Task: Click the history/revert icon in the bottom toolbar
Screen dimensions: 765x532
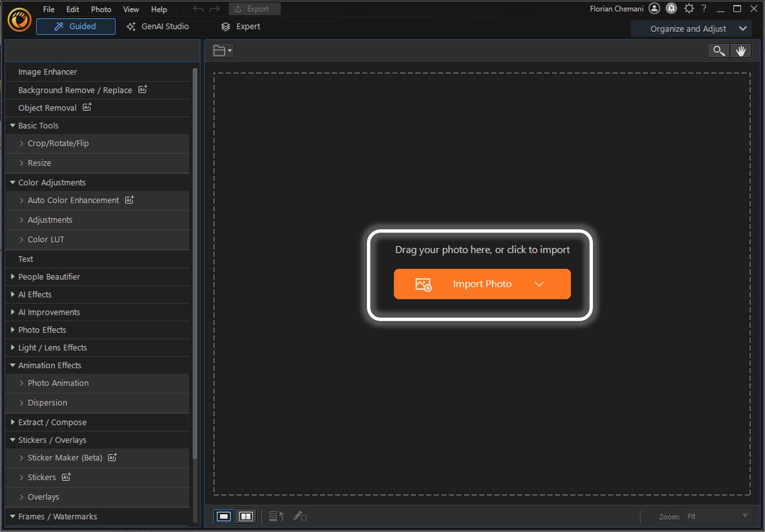Action: click(275, 516)
